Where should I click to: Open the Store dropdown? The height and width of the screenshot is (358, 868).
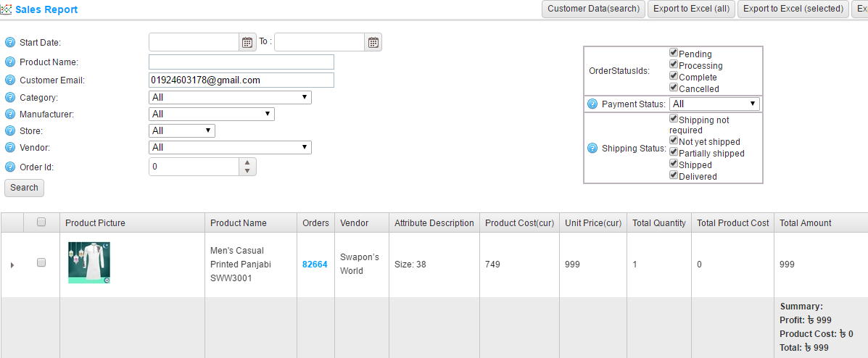point(181,130)
